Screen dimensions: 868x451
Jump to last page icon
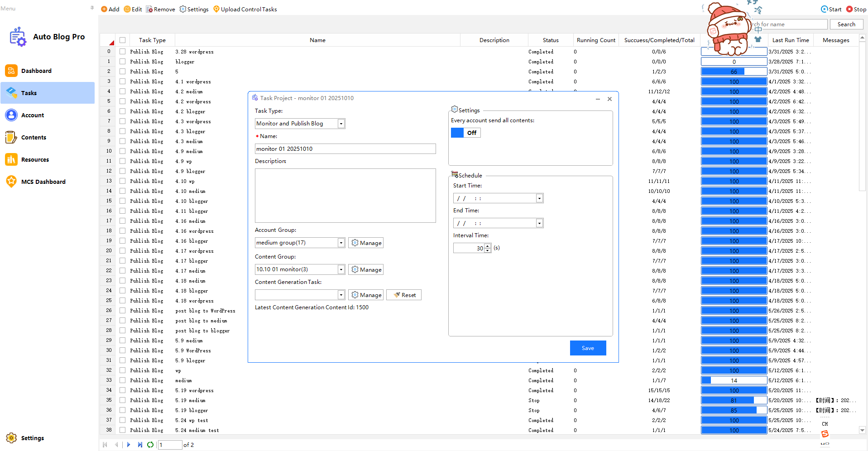click(140, 445)
